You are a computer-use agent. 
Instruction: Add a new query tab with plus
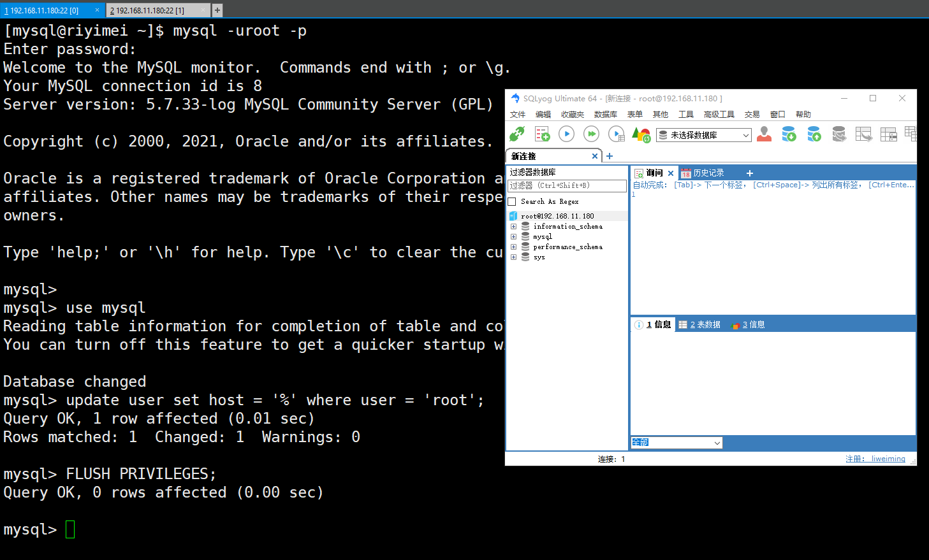[750, 173]
